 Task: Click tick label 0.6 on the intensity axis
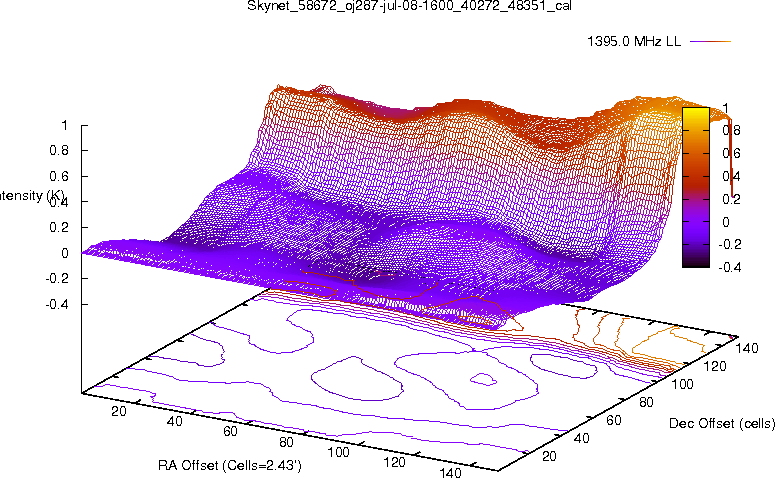tap(59, 176)
